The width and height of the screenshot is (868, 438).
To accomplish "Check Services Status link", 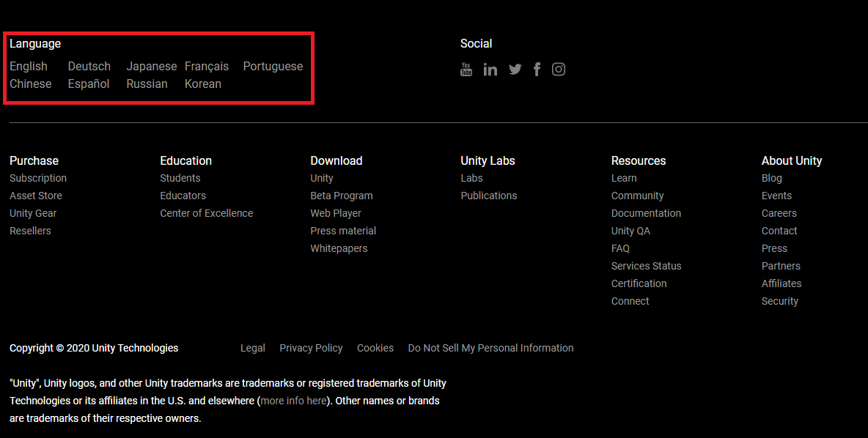I will coord(646,266).
